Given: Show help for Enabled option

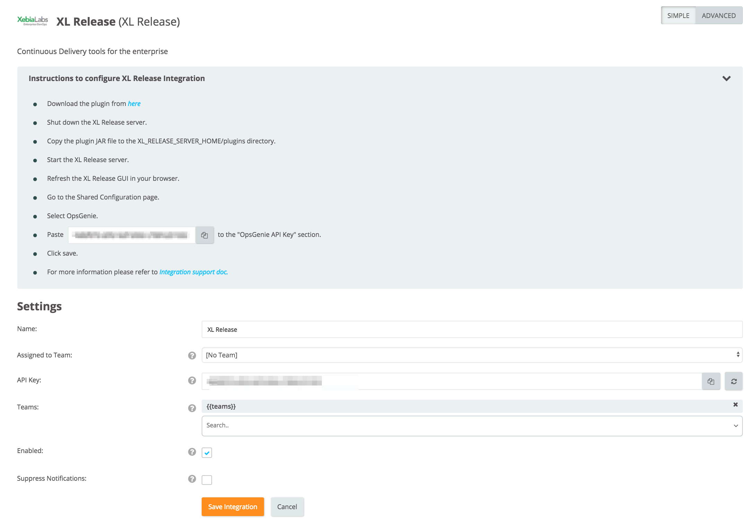Looking at the screenshot, I should coord(192,452).
